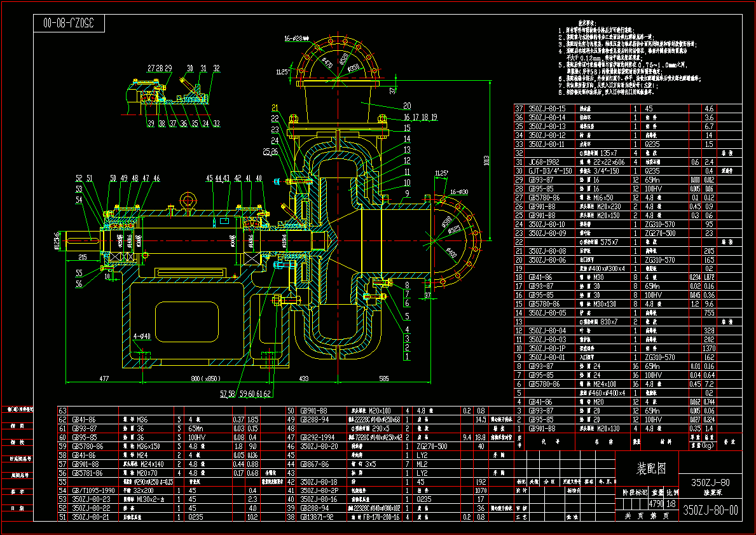Image resolution: width=756 pixels, height=535 pixels.
Task: Click the 755 weight cell
Action: pos(709,313)
